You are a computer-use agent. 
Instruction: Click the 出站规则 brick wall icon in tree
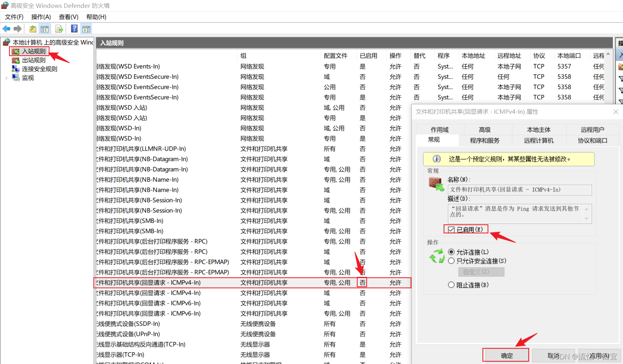(16, 60)
